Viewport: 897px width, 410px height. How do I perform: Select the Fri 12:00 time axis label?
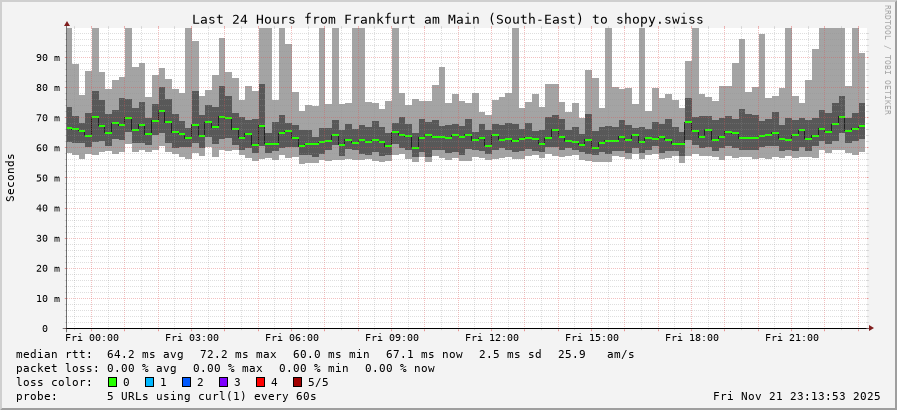[x=492, y=338]
